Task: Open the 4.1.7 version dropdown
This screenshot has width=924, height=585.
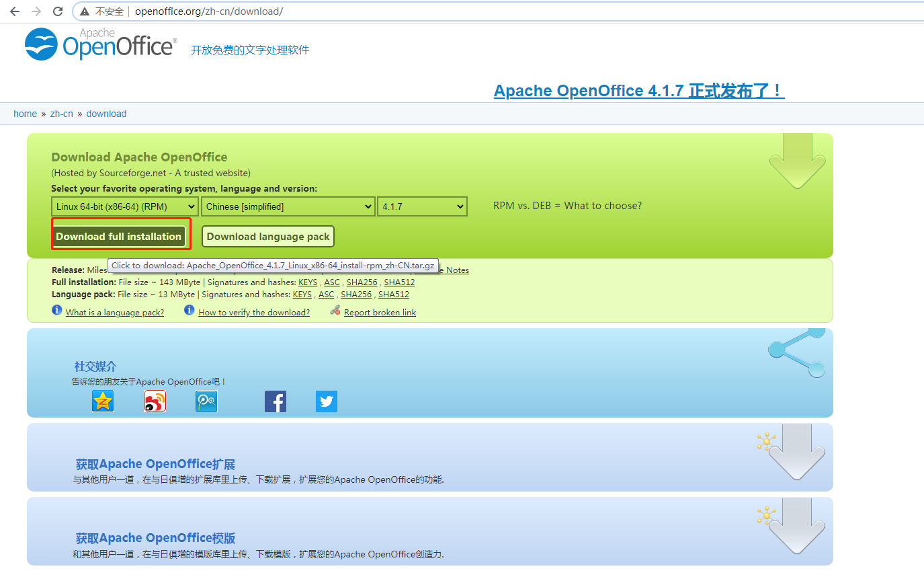Action: [423, 206]
